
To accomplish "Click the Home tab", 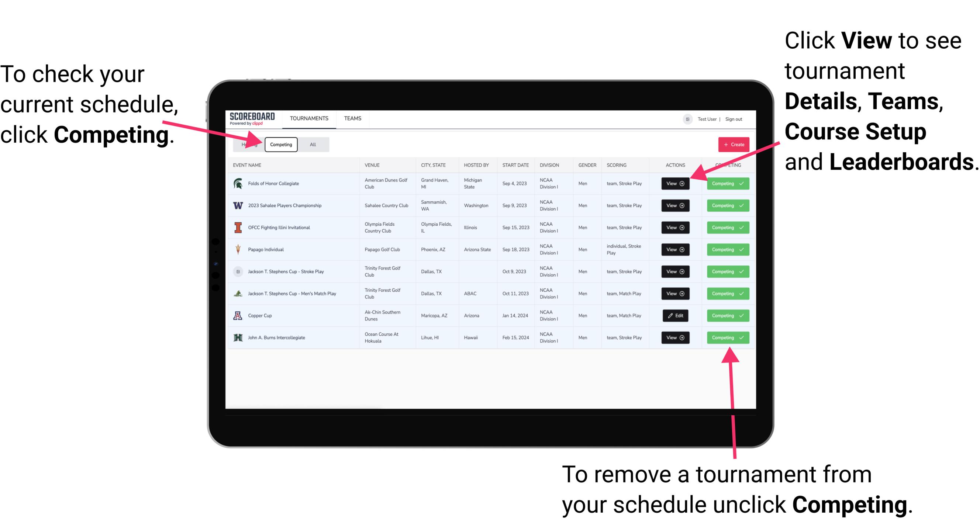I will pos(248,145).
